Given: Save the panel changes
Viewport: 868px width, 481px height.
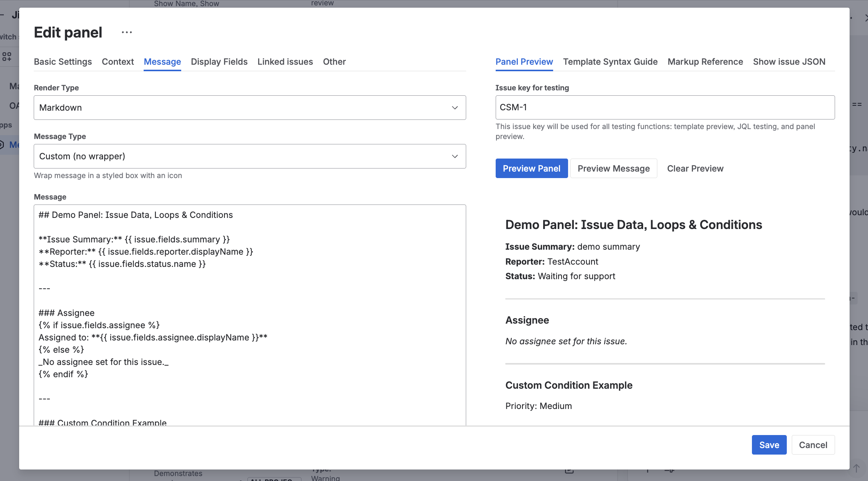Looking at the screenshot, I should (769, 445).
